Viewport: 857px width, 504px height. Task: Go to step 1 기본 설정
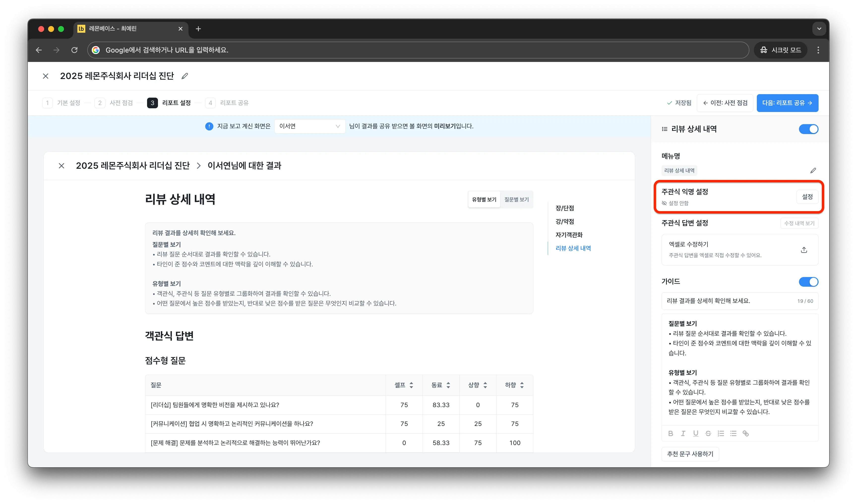pos(61,103)
